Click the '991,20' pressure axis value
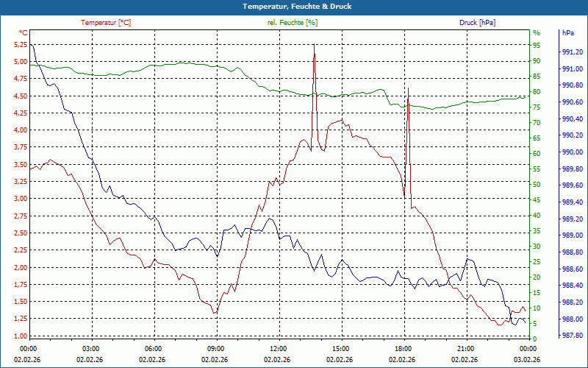The image size is (588, 368). (573, 52)
